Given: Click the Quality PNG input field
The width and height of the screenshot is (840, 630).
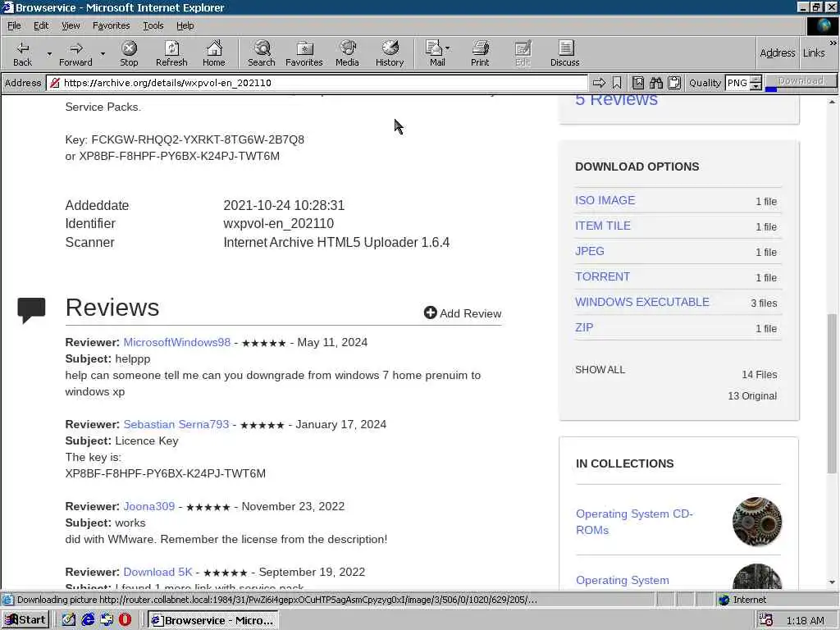Looking at the screenshot, I should tap(737, 83).
